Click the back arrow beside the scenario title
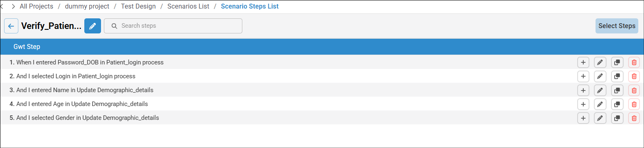 11,26
